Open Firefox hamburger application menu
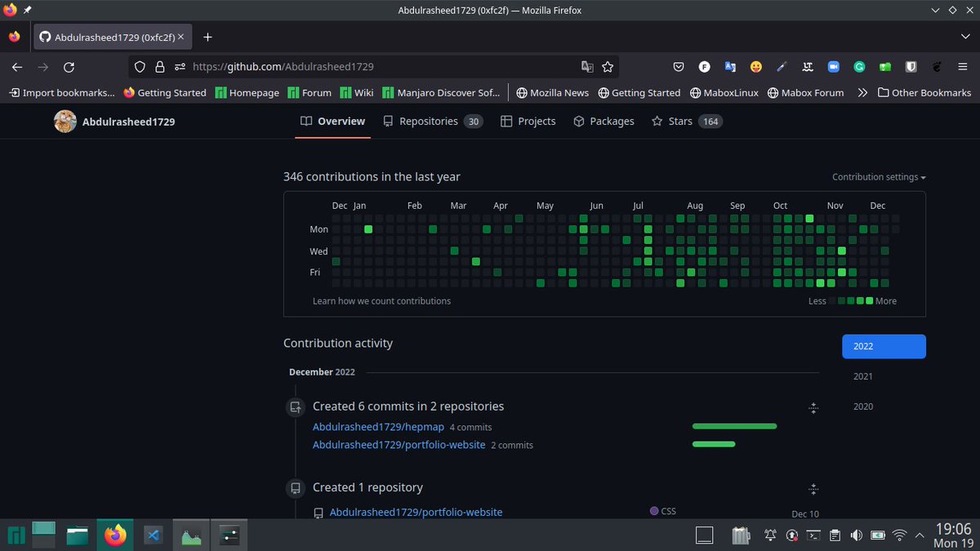 (963, 67)
